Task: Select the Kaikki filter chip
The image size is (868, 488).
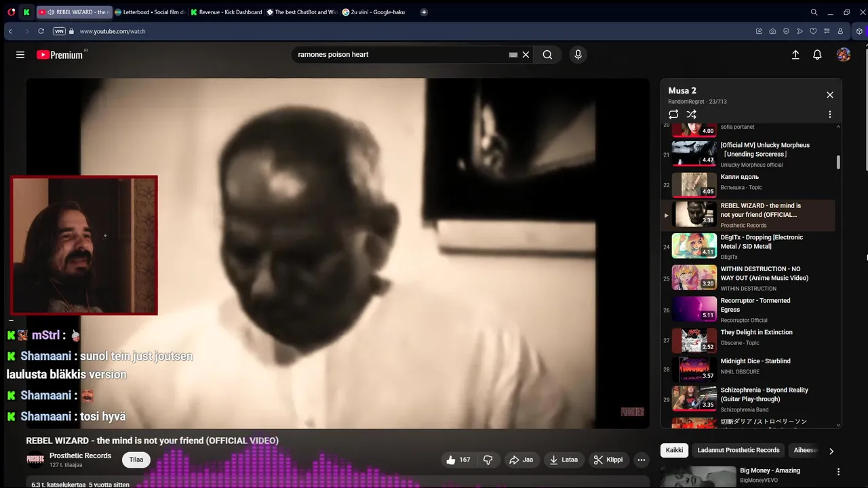Action: pos(674,450)
